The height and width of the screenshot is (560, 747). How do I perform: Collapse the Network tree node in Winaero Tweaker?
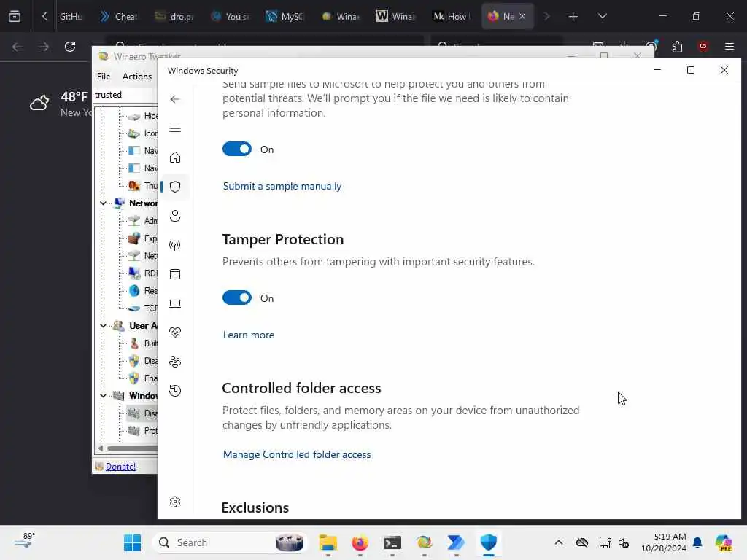coord(103,203)
